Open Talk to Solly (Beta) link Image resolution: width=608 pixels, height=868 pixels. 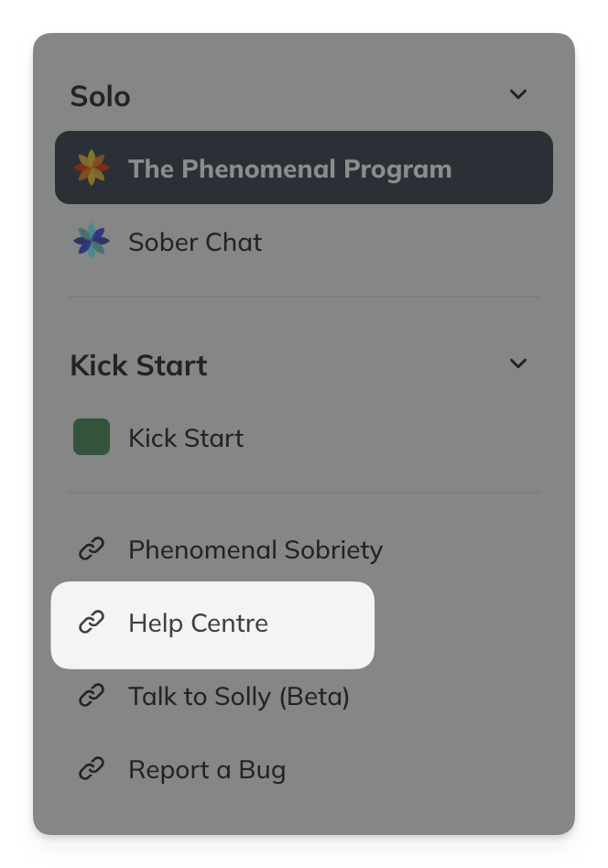click(239, 697)
